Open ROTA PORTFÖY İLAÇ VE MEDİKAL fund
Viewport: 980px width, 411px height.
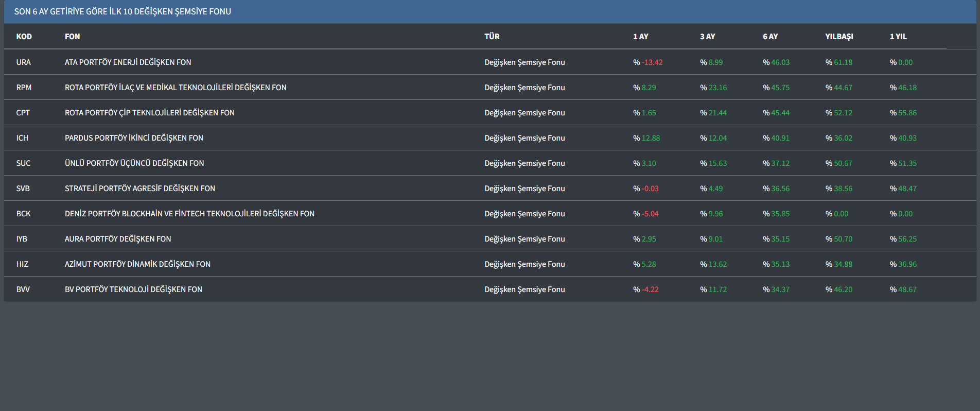(176, 88)
